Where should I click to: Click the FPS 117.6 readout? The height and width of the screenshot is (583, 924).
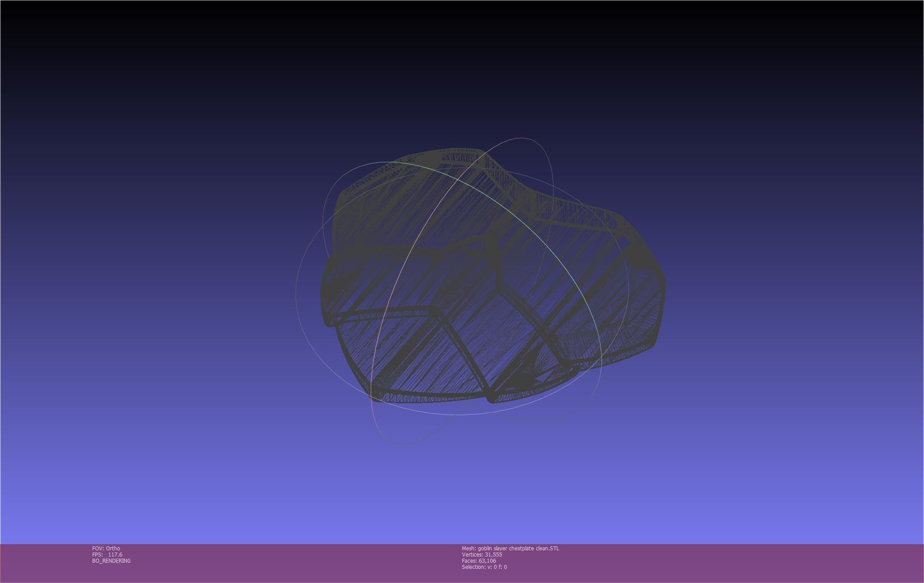[107, 554]
